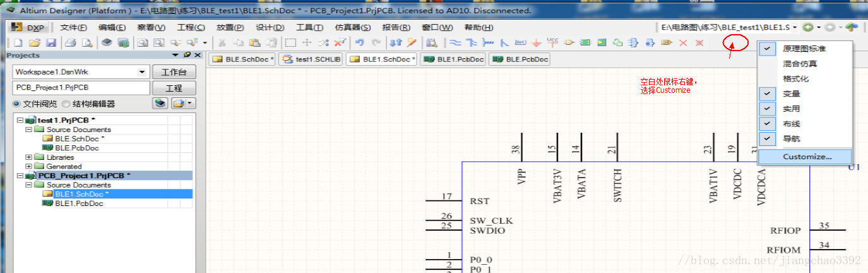The width and height of the screenshot is (868, 273).
Task: Expand the Libraries folder in the tree
Action: click(29, 157)
